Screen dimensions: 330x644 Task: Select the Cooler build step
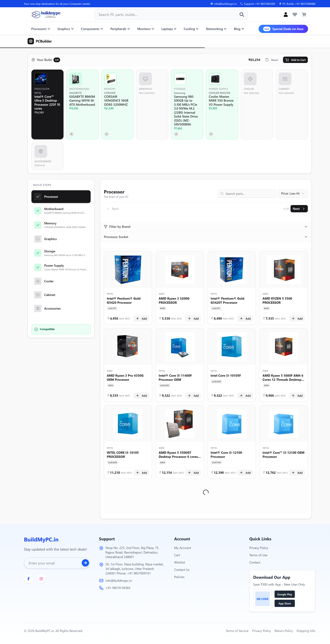[49, 281]
